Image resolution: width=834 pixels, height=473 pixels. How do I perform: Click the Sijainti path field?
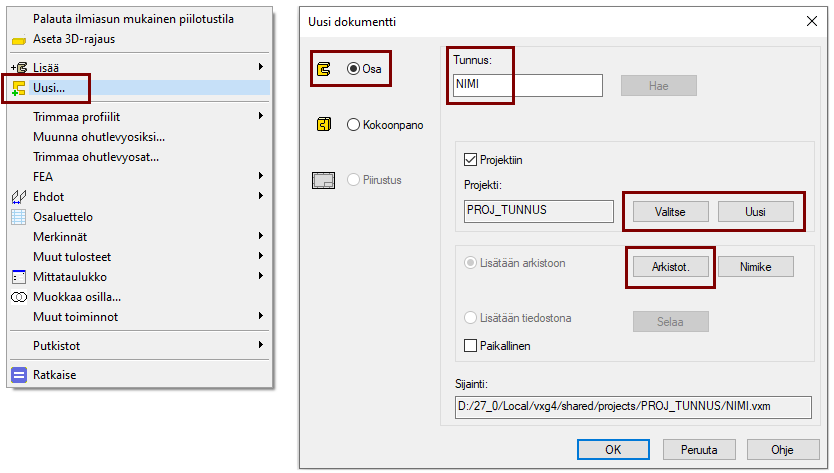(x=633, y=407)
